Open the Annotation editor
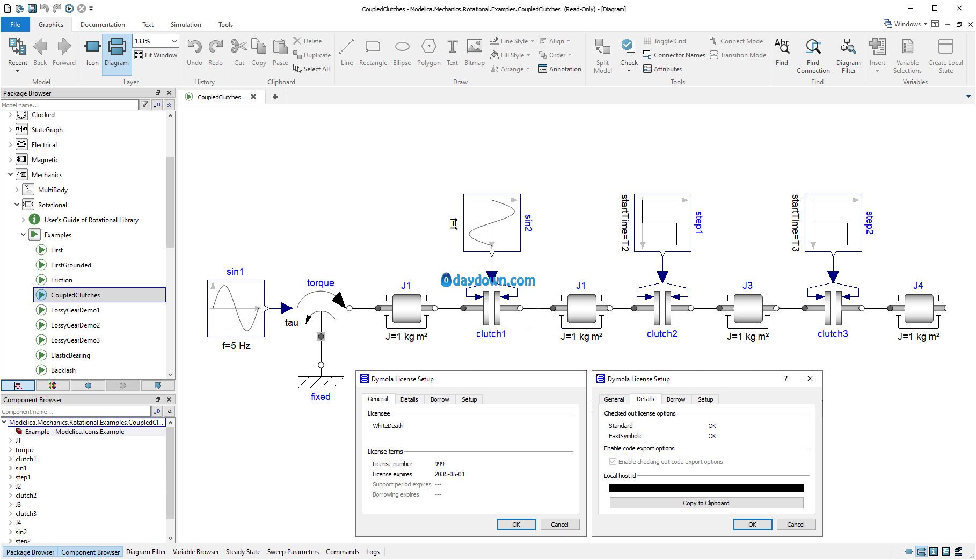This screenshot has width=976, height=560. [560, 69]
